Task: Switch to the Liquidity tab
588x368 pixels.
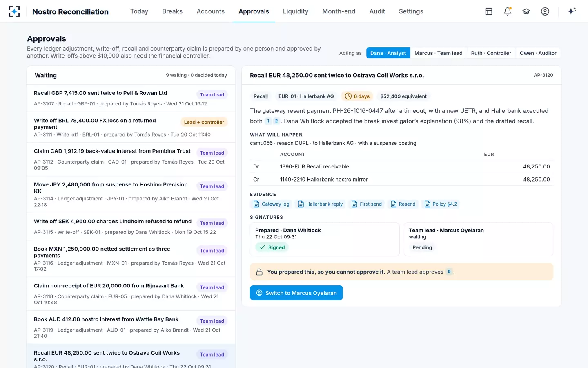Action: point(296,11)
